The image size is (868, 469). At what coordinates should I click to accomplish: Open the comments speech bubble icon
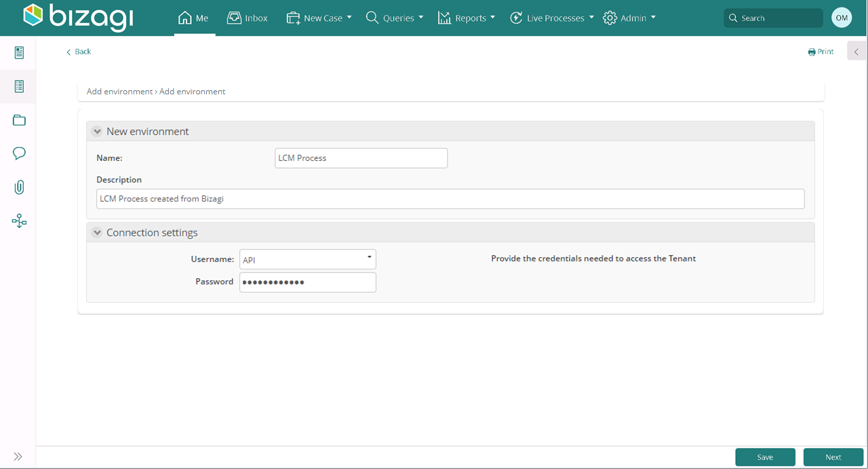click(x=19, y=153)
